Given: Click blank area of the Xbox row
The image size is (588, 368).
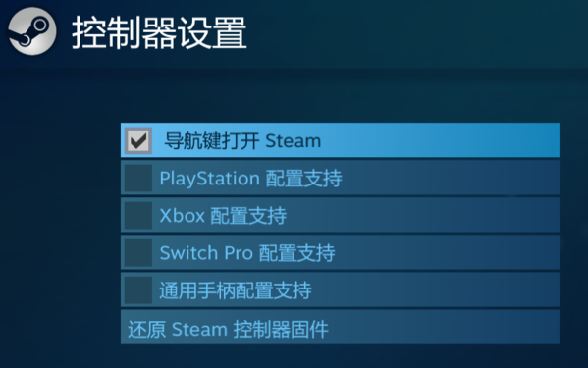Looking at the screenshot, I should click(x=424, y=215).
